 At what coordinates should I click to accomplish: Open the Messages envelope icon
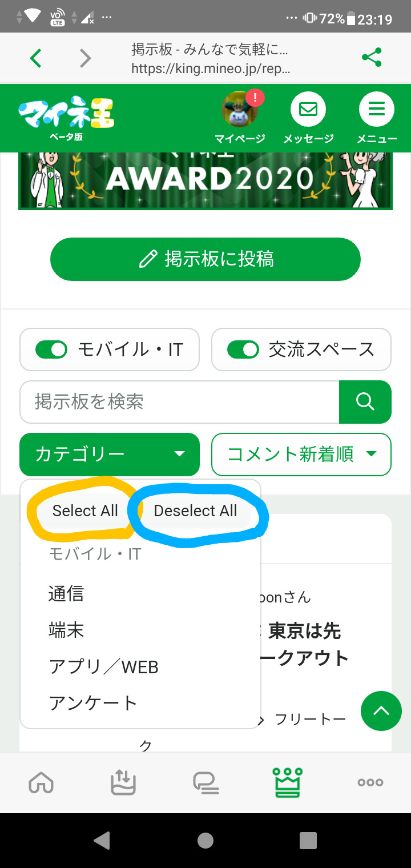click(x=308, y=110)
